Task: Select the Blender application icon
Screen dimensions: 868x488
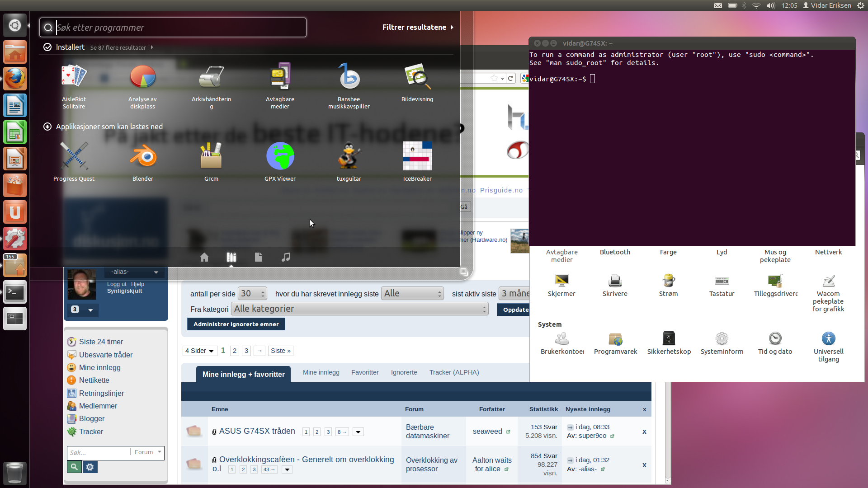Action: coord(142,161)
